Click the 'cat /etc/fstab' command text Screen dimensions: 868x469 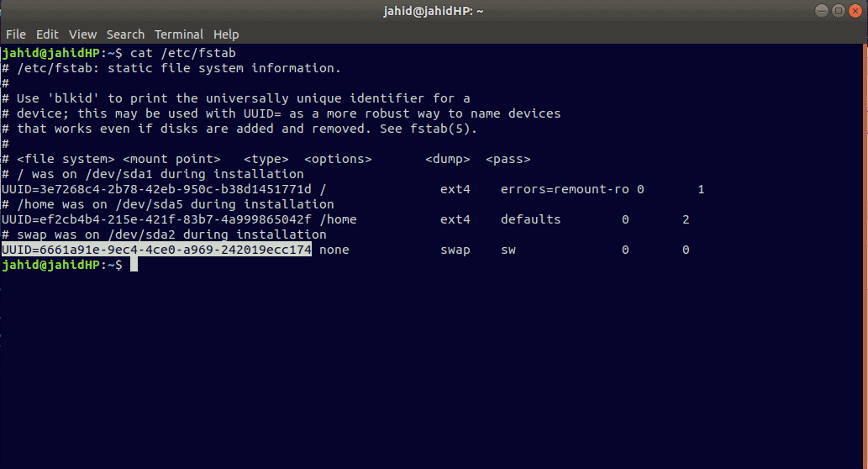[182, 53]
